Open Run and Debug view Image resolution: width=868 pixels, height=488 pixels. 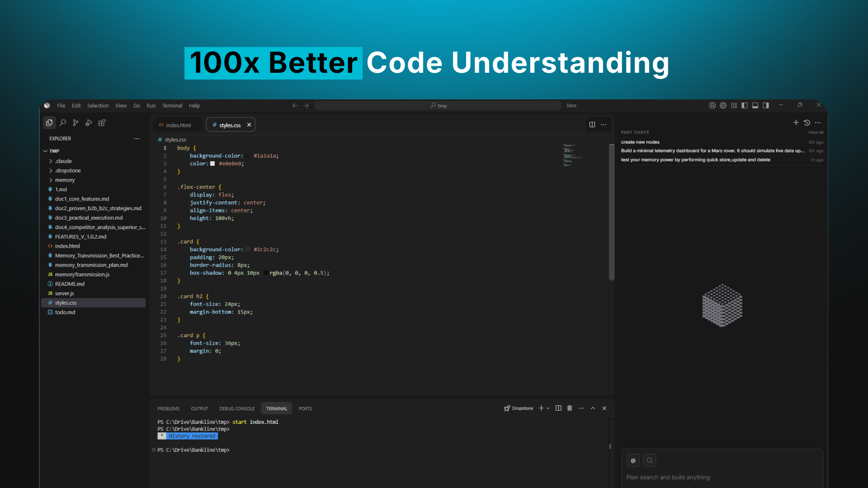click(89, 122)
